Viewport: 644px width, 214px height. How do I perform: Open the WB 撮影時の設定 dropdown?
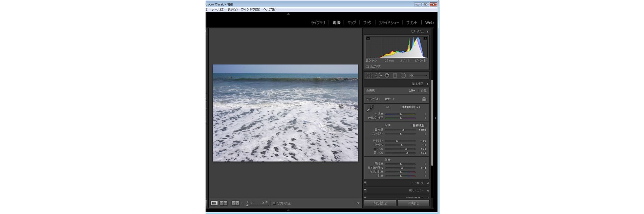pyautogui.click(x=411, y=107)
